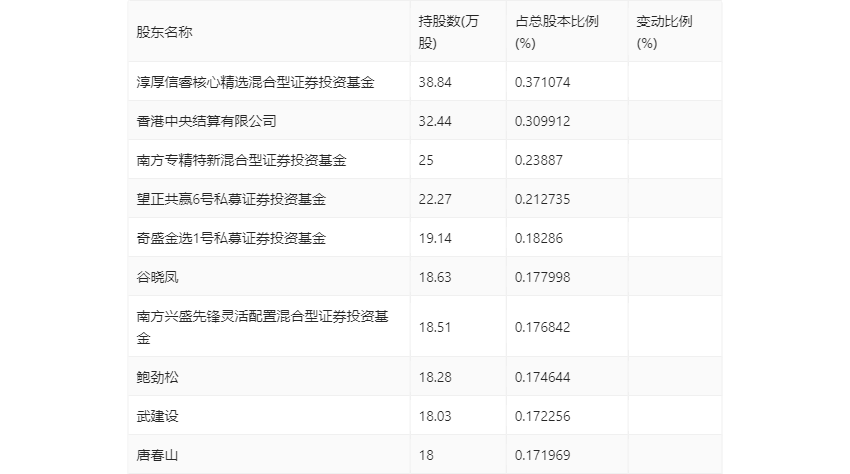Click ratio value 0.212735
This screenshot has height=474, width=850.
coord(543,199)
